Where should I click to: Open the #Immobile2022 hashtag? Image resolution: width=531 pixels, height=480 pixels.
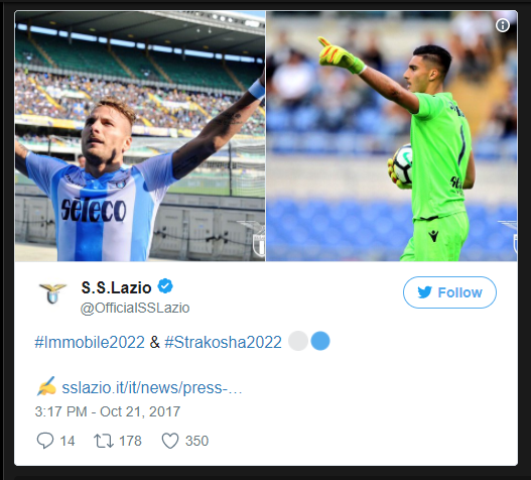90,342
